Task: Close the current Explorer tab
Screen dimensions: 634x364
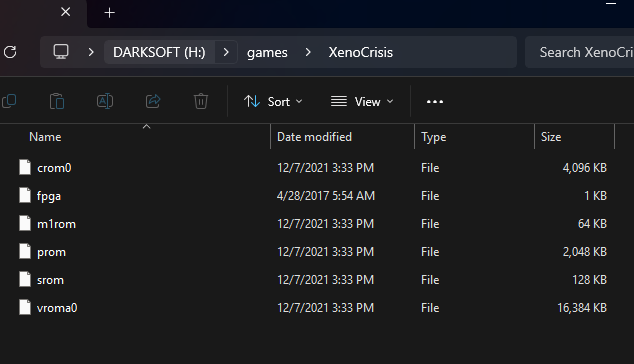Action: point(66,12)
